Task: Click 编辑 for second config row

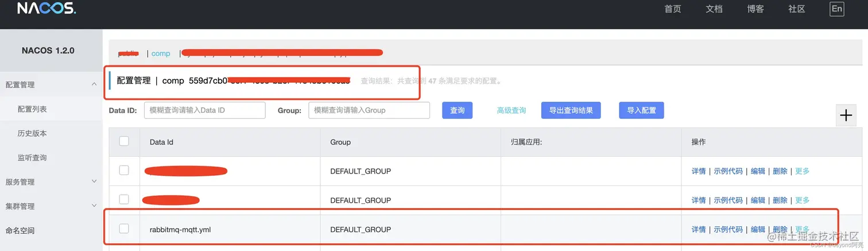Action: click(758, 200)
